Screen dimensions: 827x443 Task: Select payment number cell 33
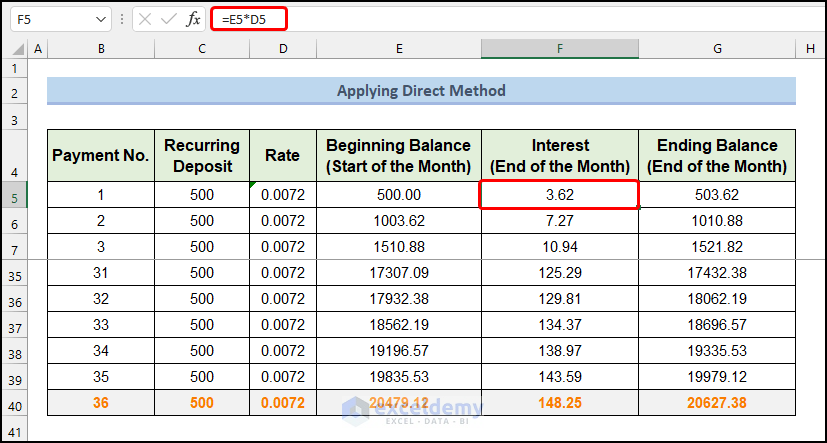pyautogui.click(x=101, y=324)
